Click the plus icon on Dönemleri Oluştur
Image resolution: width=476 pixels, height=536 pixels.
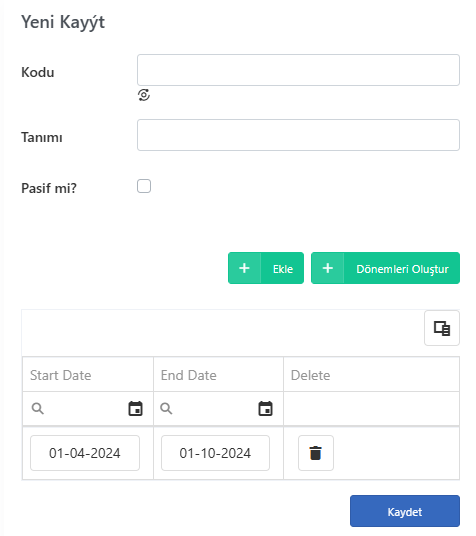328,268
